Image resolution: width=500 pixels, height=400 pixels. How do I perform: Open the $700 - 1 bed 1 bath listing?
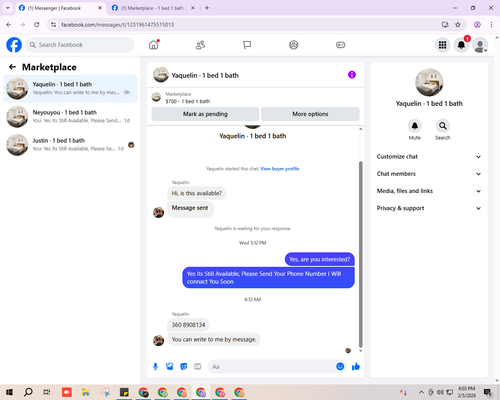[x=188, y=101]
